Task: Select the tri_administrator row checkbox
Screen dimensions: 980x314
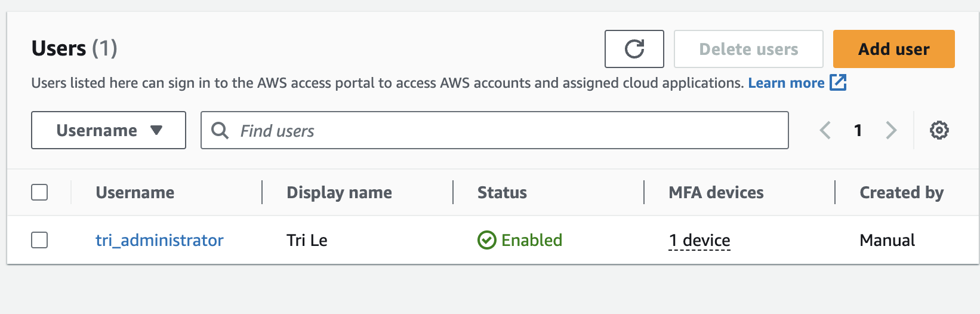Action: [39, 240]
